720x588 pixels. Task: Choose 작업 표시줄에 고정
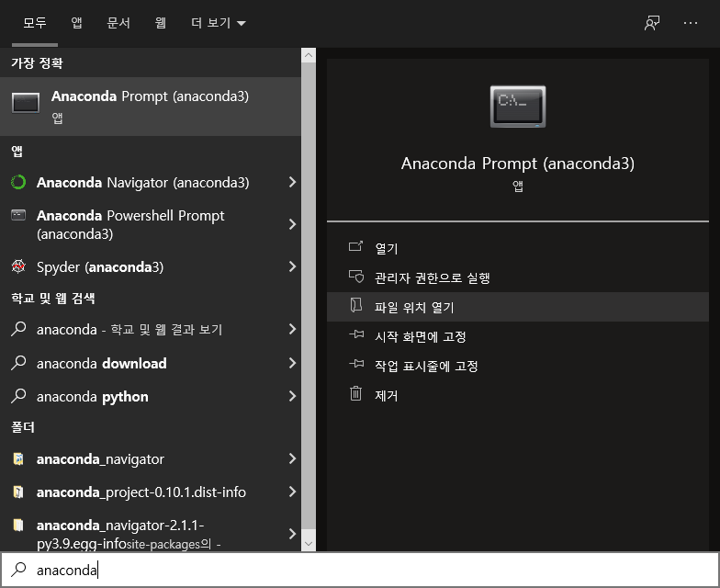pos(518,366)
